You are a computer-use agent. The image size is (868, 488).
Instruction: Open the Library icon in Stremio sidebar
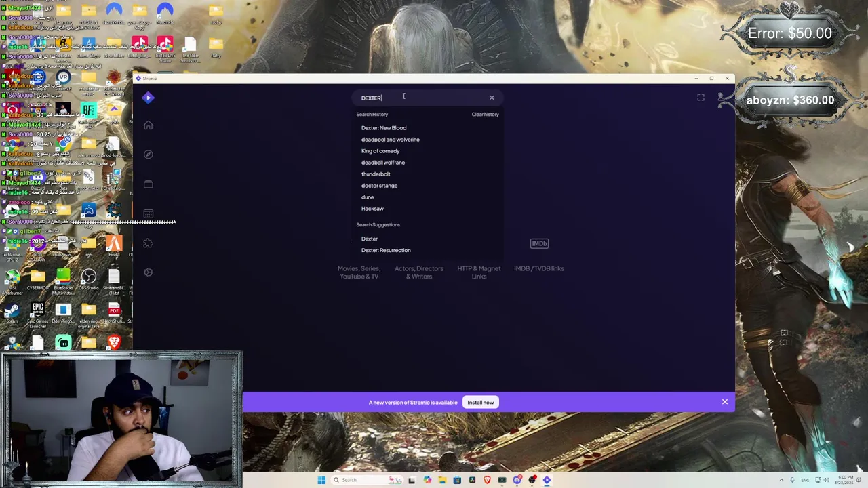click(x=149, y=184)
